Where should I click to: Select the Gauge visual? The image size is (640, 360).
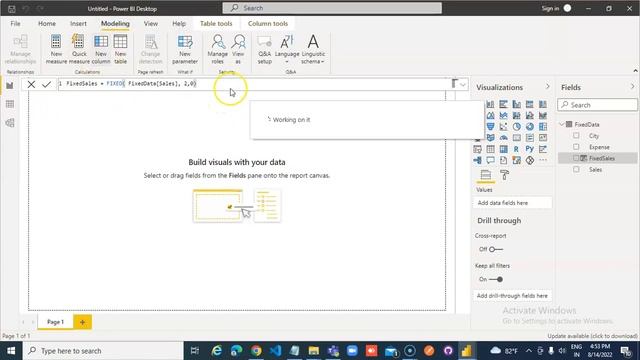pos(503,138)
